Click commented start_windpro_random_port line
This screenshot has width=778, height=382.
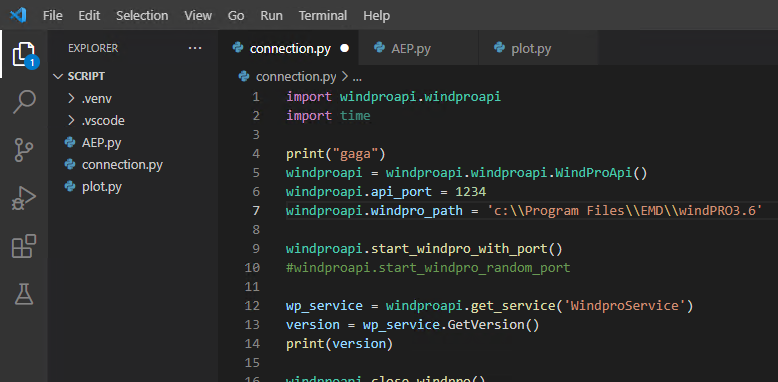pyautogui.click(x=428, y=268)
